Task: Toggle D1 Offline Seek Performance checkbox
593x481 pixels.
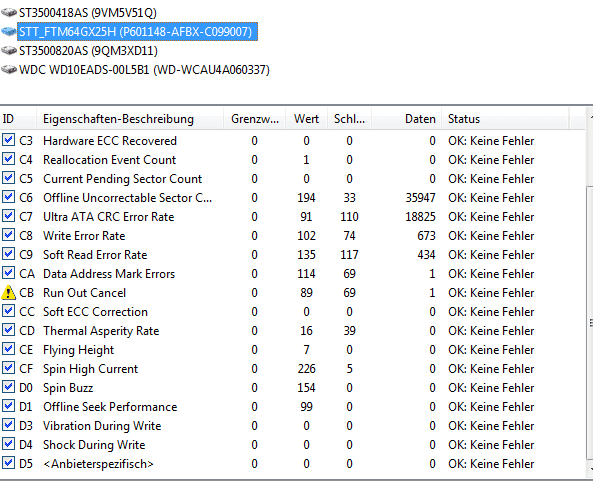Action: point(8,406)
